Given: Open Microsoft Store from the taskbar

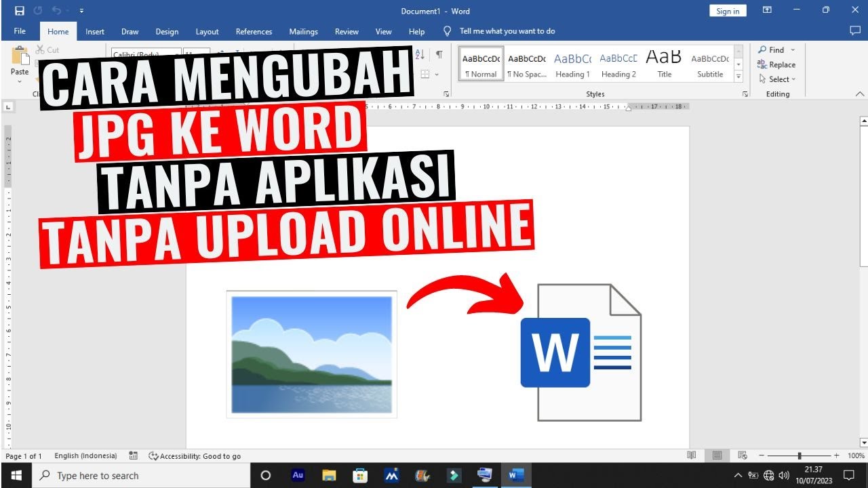Looking at the screenshot, I should click(x=360, y=475).
